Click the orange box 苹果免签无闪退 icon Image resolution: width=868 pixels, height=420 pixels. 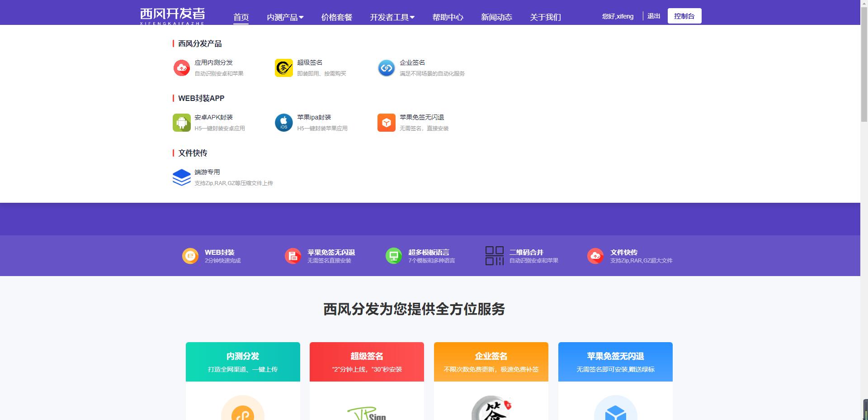386,123
